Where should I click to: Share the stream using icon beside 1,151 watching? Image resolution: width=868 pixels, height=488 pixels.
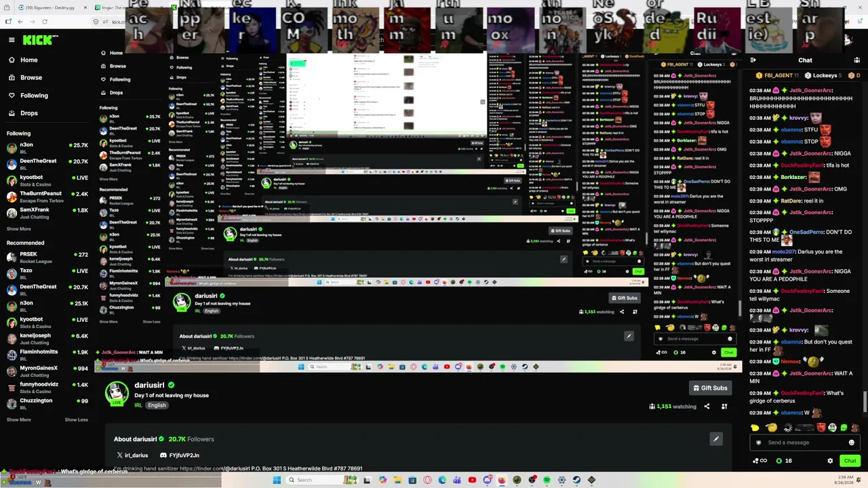click(x=707, y=407)
